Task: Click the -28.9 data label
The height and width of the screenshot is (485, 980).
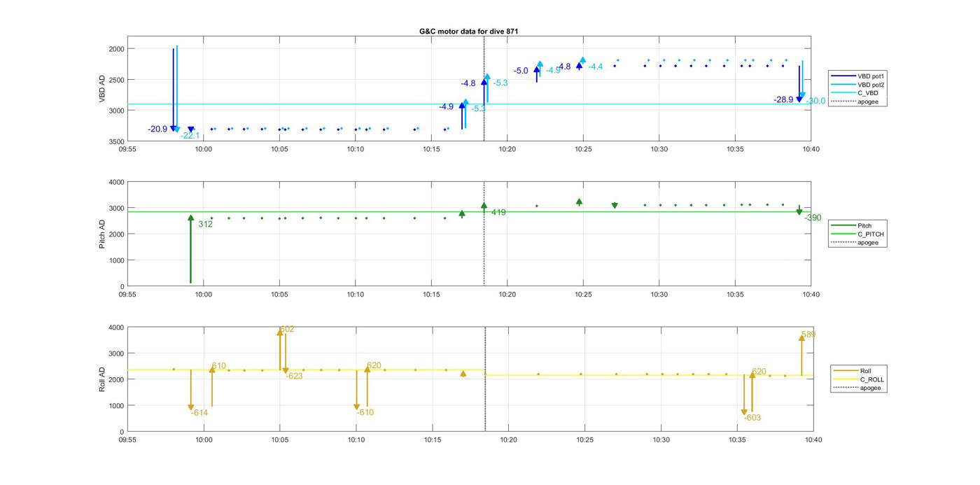Action: (x=783, y=100)
